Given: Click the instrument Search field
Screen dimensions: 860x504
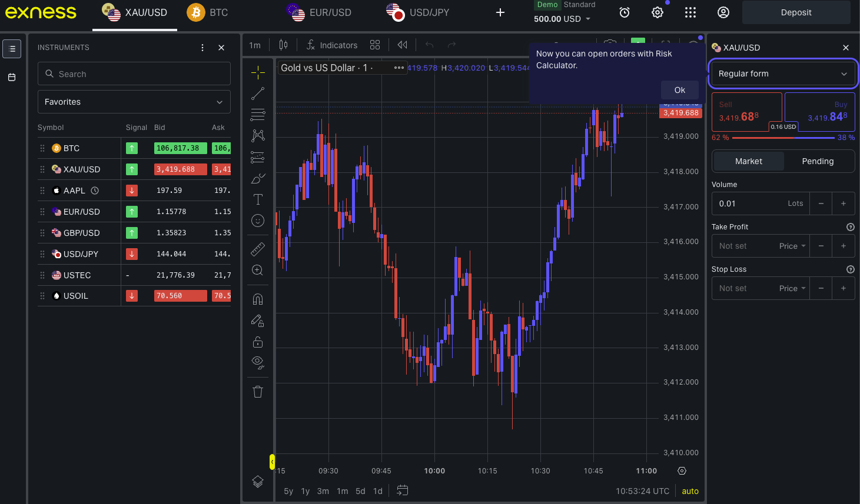Looking at the screenshot, I should click(x=134, y=74).
